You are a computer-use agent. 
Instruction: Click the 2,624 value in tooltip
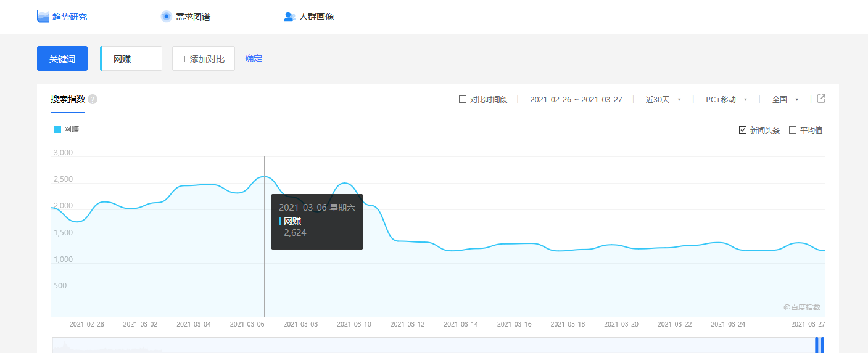(295, 233)
